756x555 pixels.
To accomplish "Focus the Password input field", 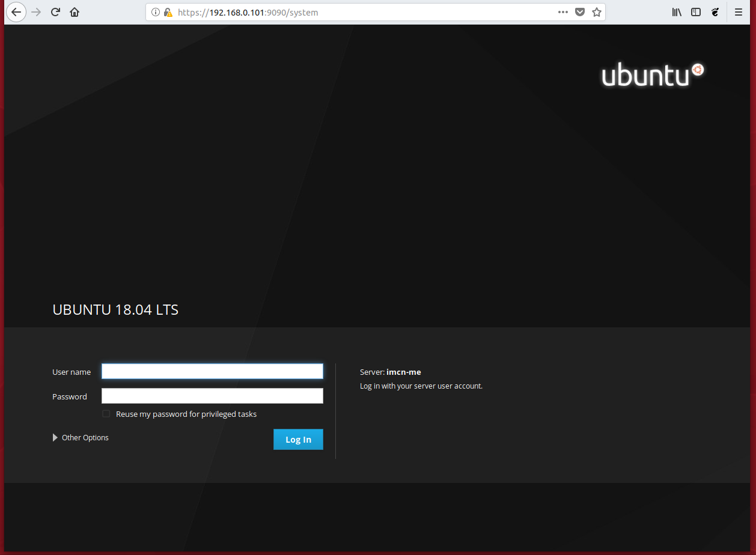I will click(x=212, y=396).
